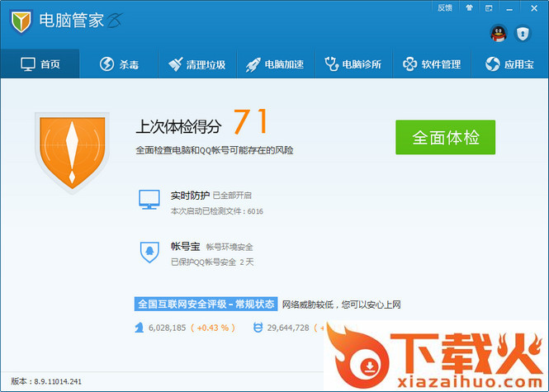Switch to the 杀毒 antivirus tab
This screenshot has width=549, height=392.
point(119,64)
